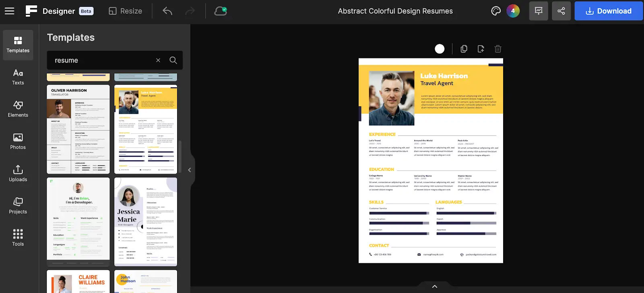This screenshot has height=293, width=644.
Task: Select the English language bar
Action: [x=466, y=213]
